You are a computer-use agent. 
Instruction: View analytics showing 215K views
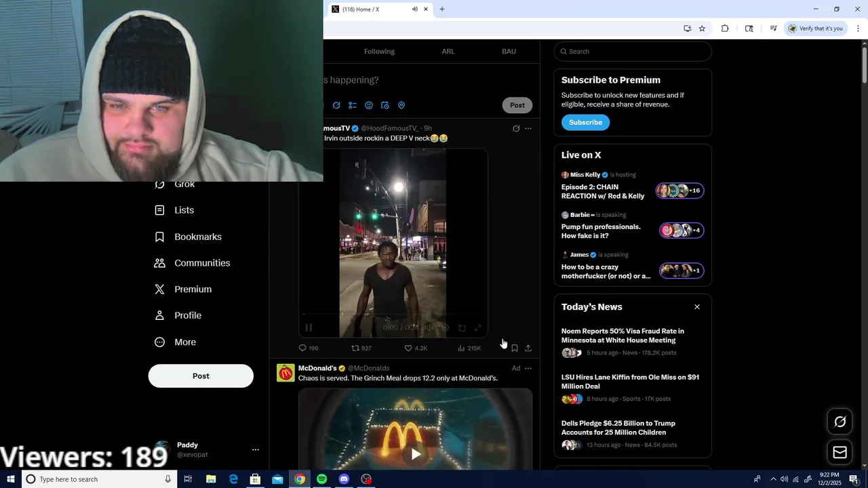click(469, 348)
